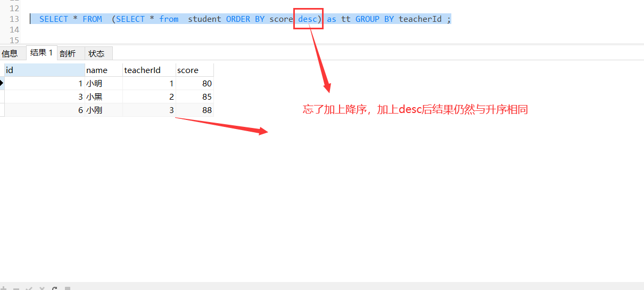Click the word student in the SQL query
Image resolution: width=644 pixels, height=290 pixels.
point(204,19)
